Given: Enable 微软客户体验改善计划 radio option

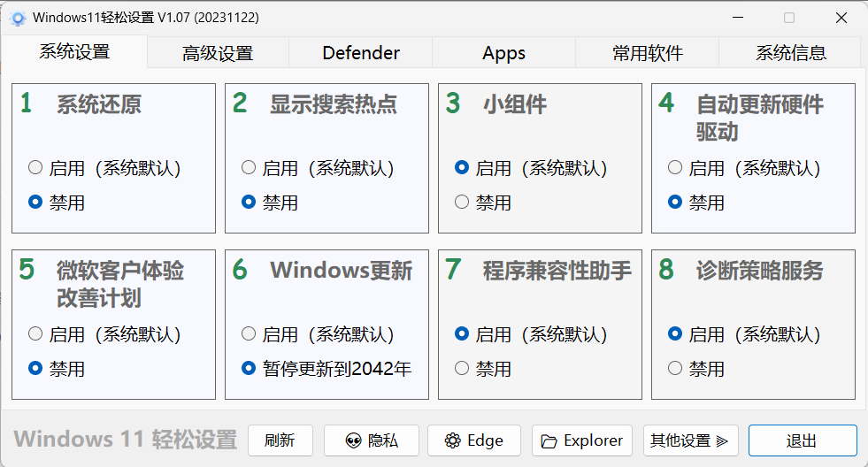Looking at the screenshot, I should coord(35,334).
